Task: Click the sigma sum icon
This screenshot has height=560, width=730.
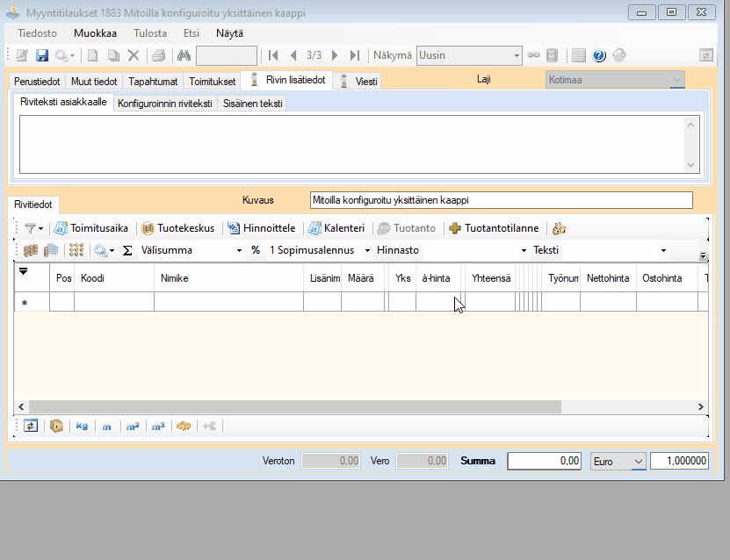Action: pyautogui.click(x=127, y=250)
